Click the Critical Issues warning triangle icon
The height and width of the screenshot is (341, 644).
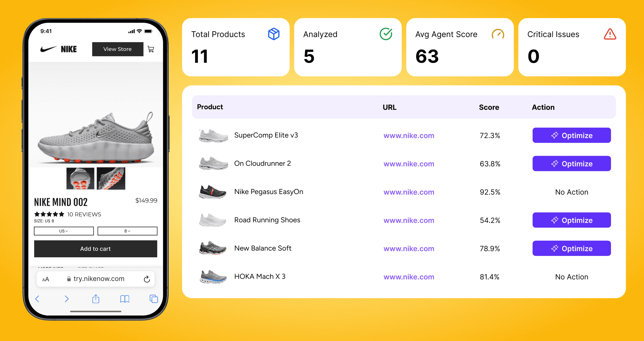(x=610, y=34)
